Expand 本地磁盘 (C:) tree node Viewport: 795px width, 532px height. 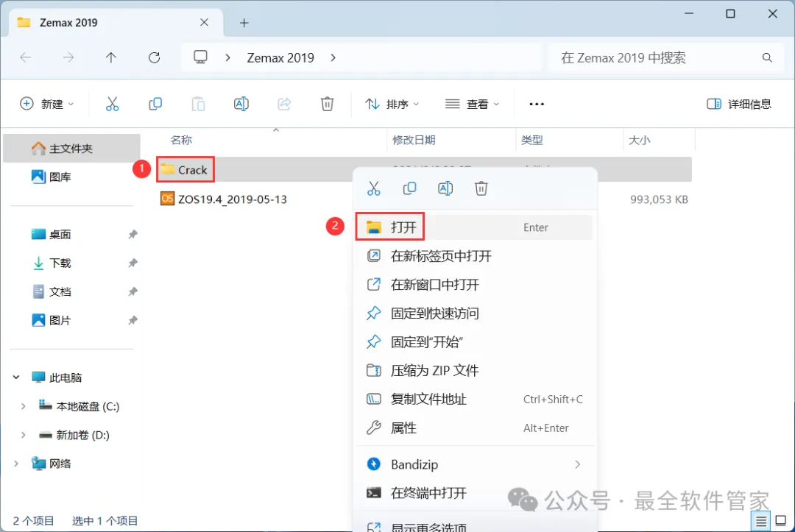pyautogui.click(x=24, y=406)
